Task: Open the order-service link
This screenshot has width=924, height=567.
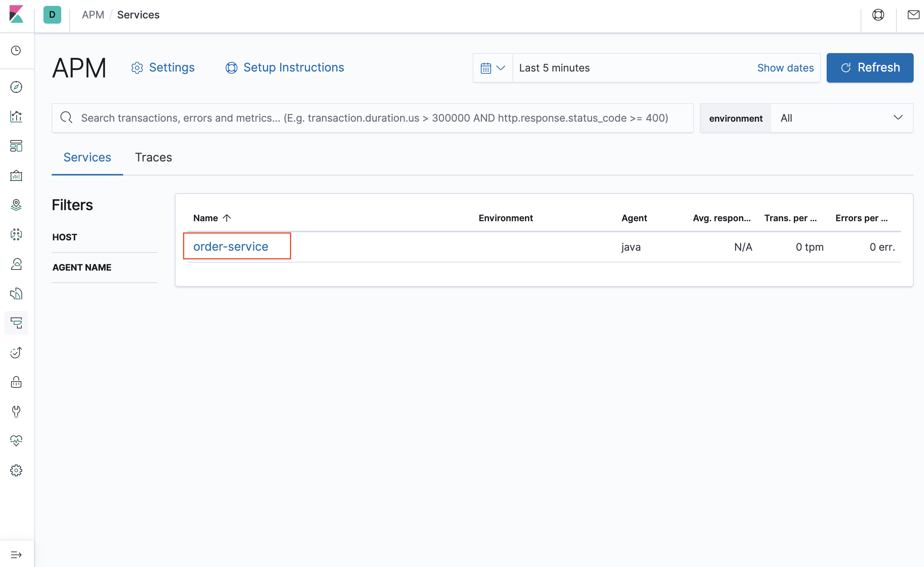Action: coord(230,246)
